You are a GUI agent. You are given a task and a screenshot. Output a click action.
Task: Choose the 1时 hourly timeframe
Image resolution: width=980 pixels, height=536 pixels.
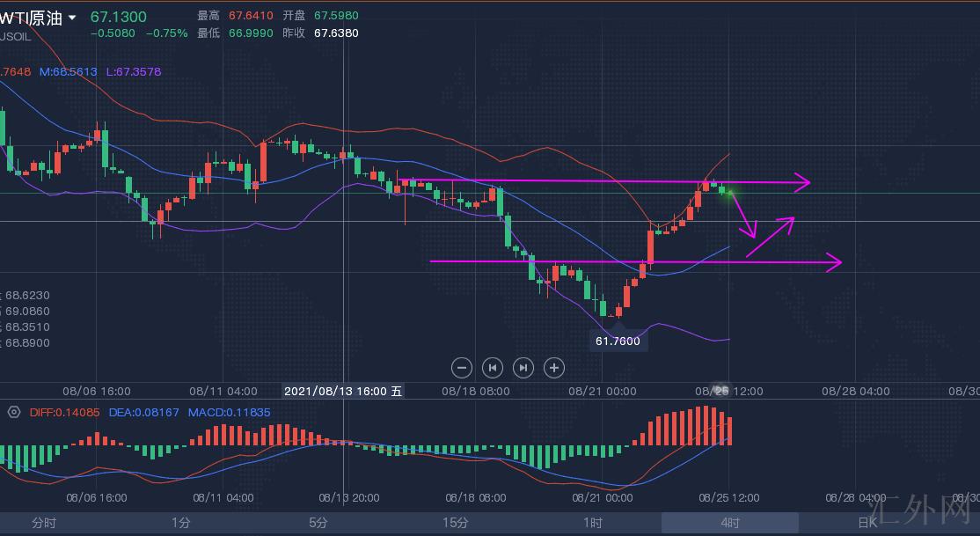point(593,522)
